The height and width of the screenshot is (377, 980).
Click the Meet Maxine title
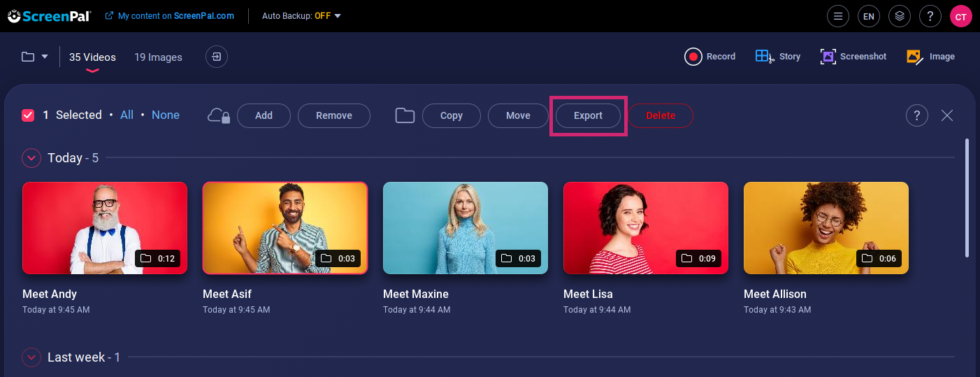[416, 294]
